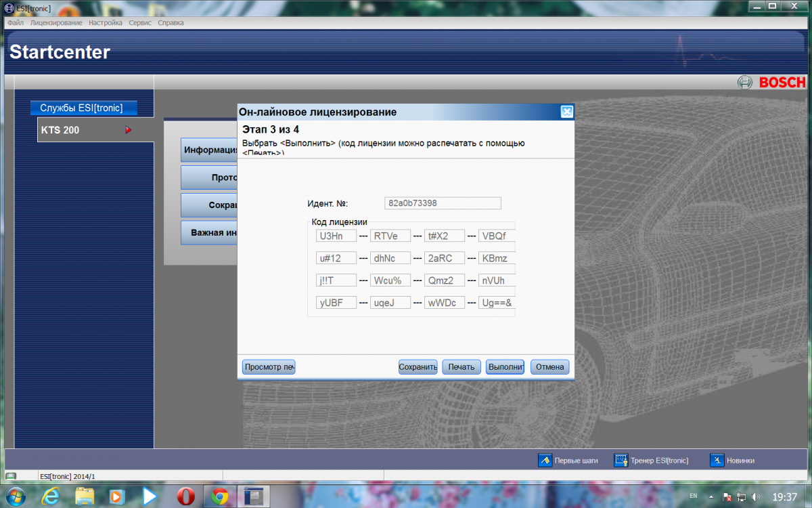Click the license code field j!!T
Image resolution: width=812 pixels, height=508 pixels.
coord(336,280)
